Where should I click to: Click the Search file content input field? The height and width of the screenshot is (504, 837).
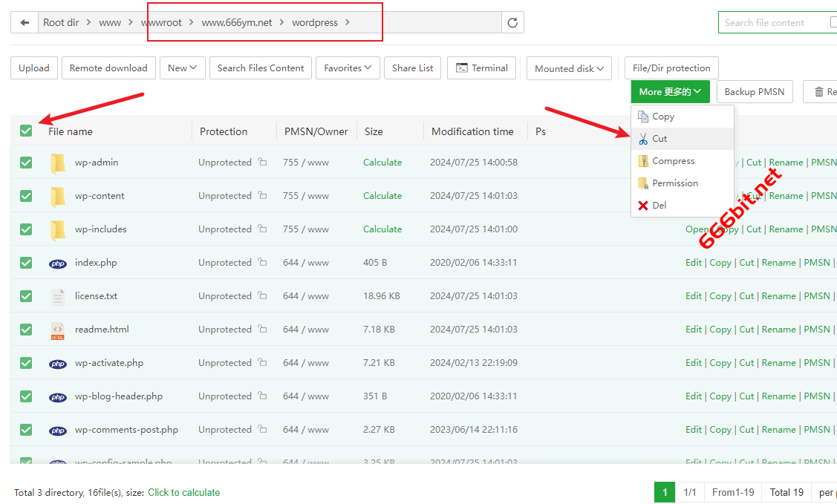(772, 23)
